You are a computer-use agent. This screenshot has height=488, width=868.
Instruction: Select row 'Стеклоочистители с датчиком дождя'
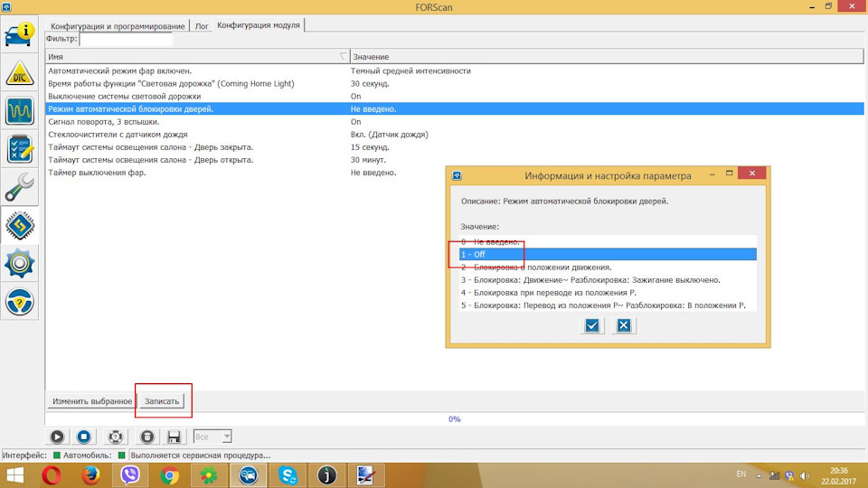click(x=455, y=135)
